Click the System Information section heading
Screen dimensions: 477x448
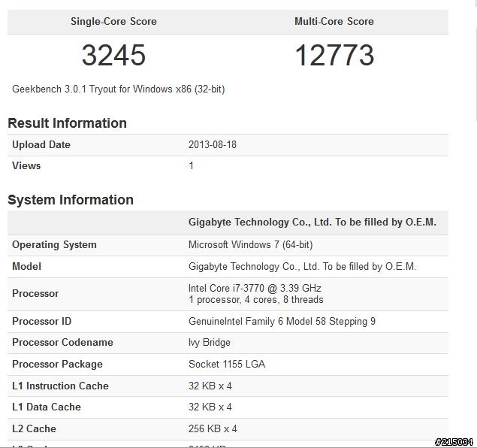click(71, 200)
